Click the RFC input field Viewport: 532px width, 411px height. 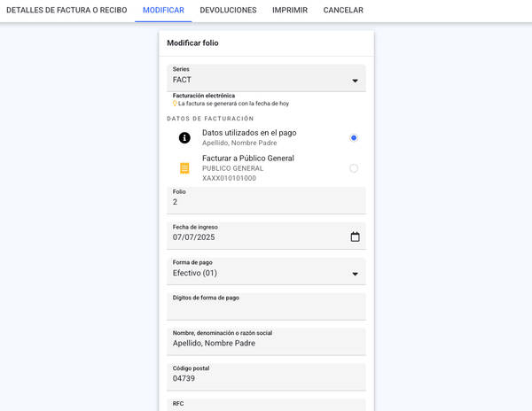[x=266, y=405]
